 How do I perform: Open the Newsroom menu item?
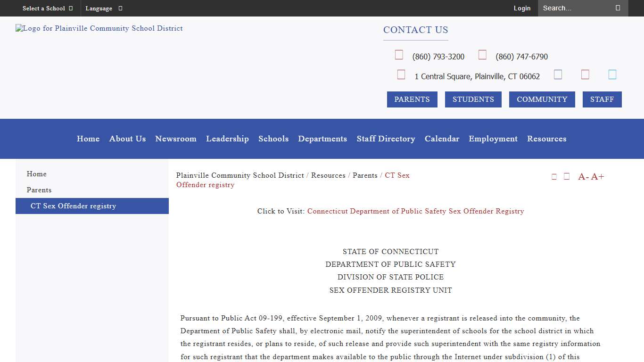(175, 139)
